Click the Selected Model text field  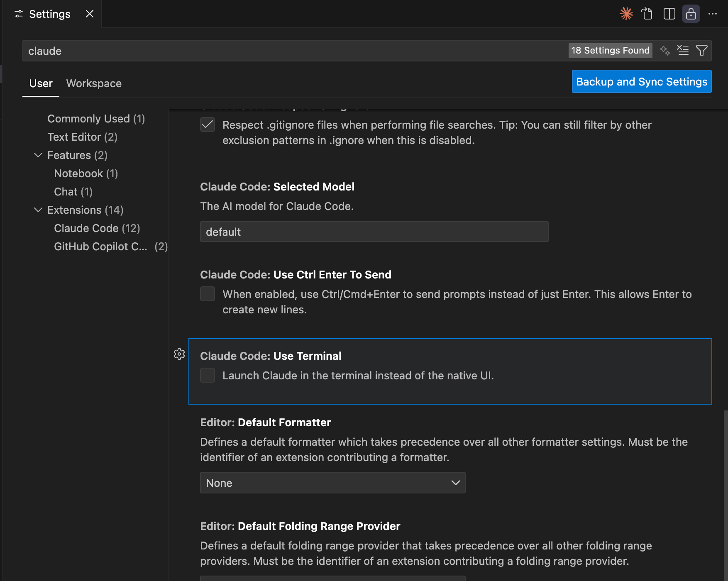click(x=374, y=232)
